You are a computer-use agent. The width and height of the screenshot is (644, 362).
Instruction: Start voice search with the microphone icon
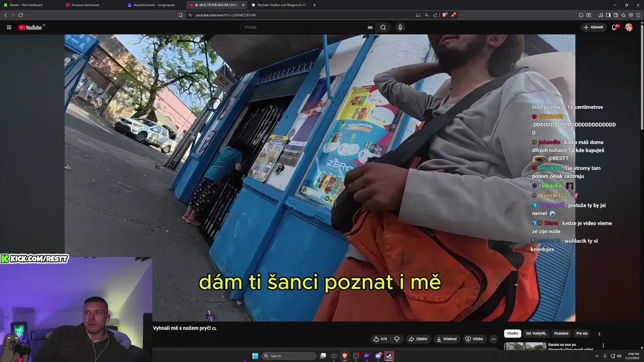[400, 27]
